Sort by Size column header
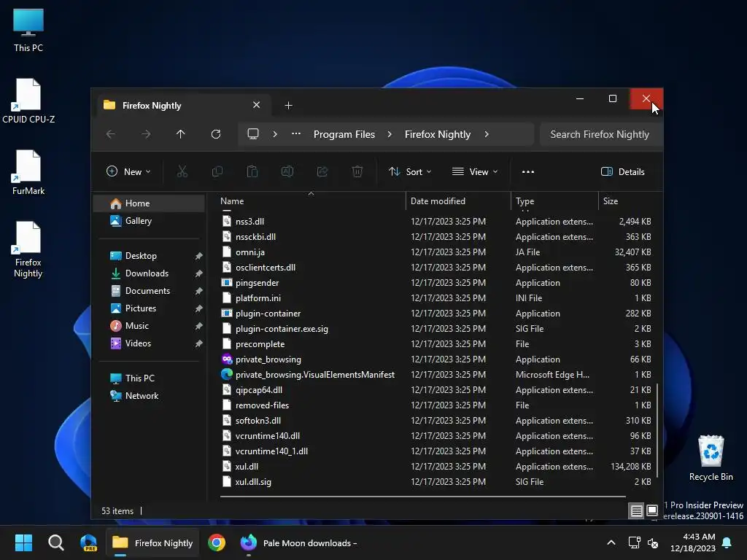The width and height of the screenshot is (747, 560). tap(630, 201)
